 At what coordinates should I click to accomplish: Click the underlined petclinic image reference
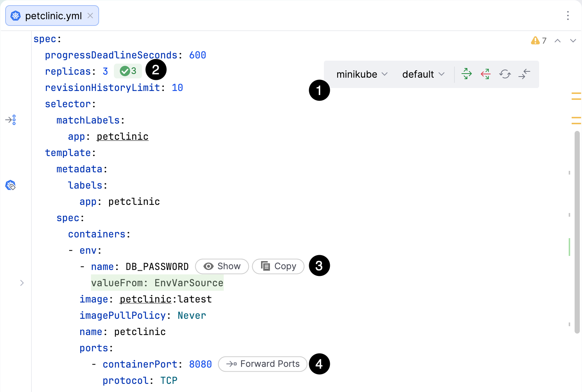(x=145, y=299)
